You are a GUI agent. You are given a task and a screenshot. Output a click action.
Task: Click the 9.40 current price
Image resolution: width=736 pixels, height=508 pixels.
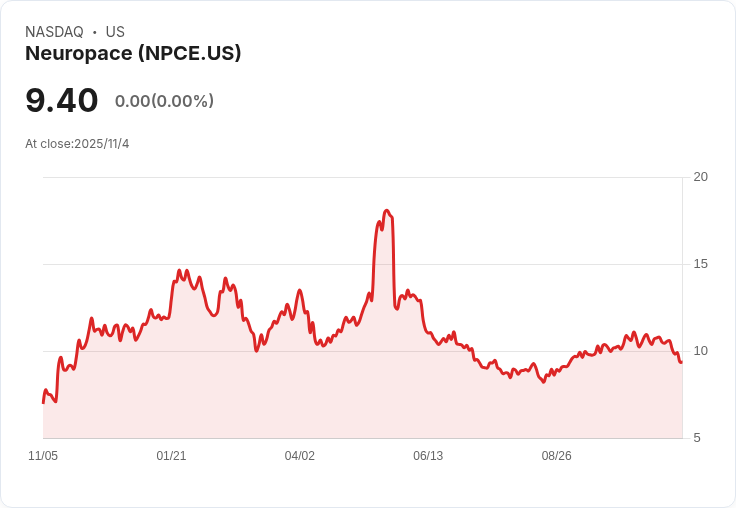[61, 100]
